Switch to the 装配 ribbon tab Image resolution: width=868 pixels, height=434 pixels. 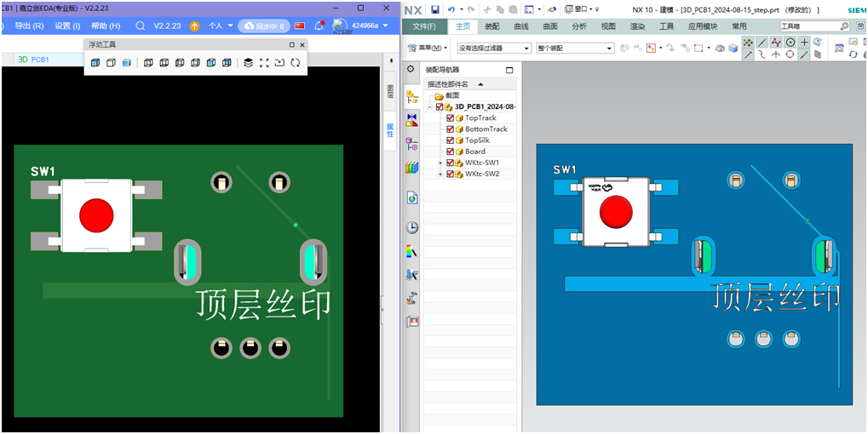[x=492, y=26]
